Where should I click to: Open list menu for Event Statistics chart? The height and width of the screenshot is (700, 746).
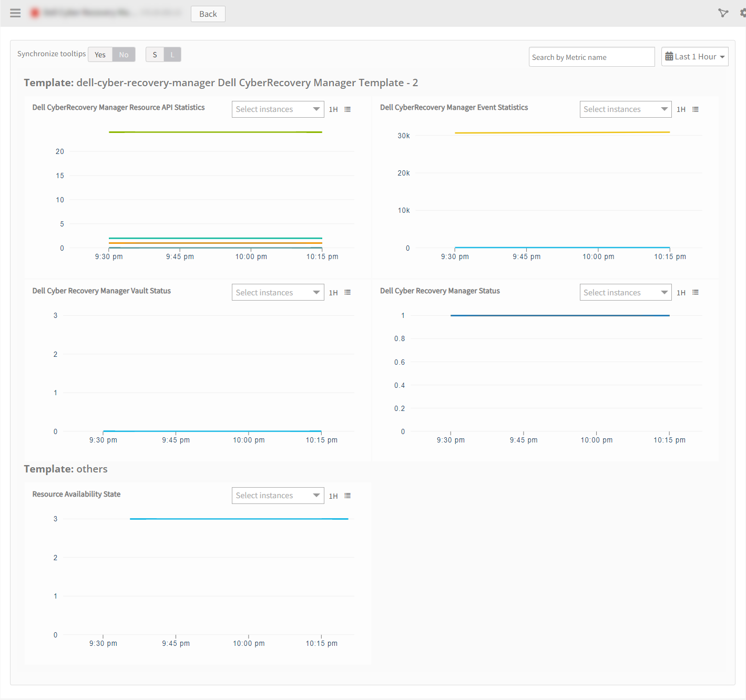696,109
